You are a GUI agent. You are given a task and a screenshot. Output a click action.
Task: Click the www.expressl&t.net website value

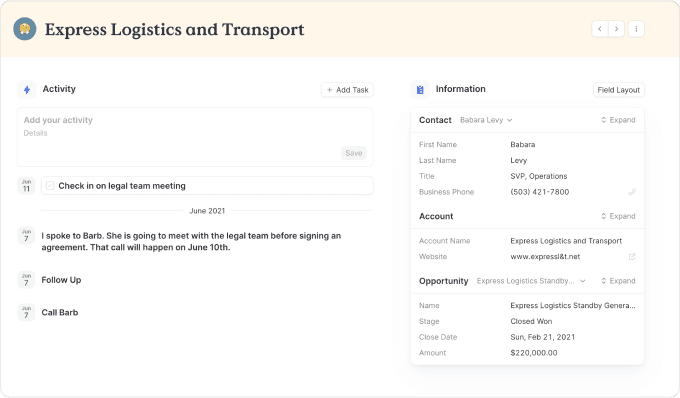click(x=545, y=257)
